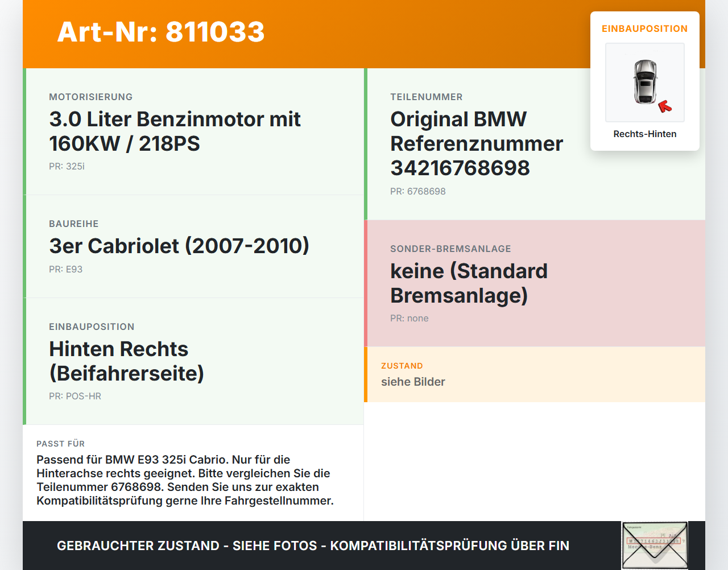Click the BAUREIHE label
Image resolution: width=728 pixels, height=570 pixels.
[x=74, y=224]
